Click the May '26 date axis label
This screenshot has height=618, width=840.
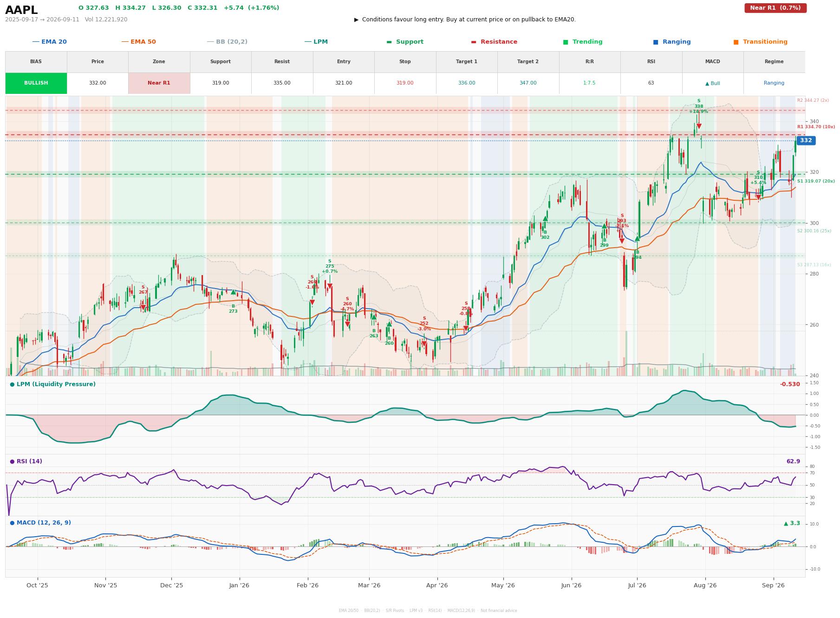coord(503,585)
